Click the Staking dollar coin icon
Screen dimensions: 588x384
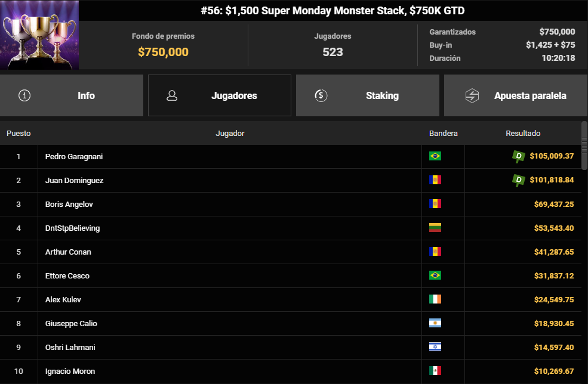coord(321,95)
